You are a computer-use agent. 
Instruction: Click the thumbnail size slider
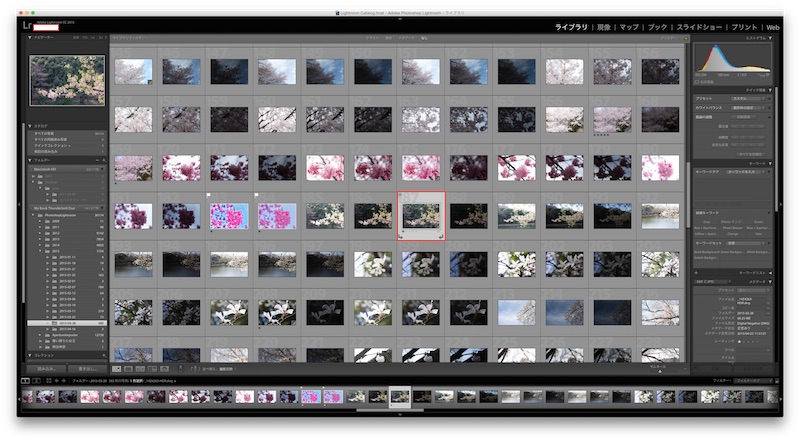point(660,371)
